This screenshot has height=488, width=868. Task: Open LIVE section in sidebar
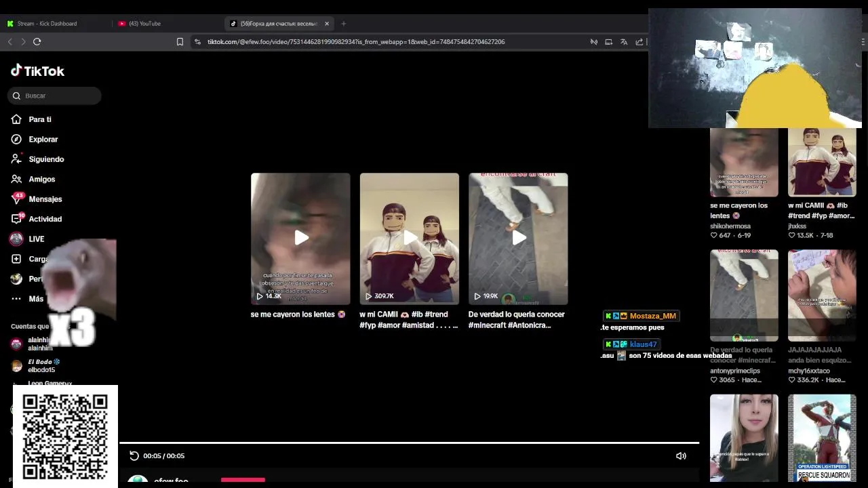click(36, 239)
